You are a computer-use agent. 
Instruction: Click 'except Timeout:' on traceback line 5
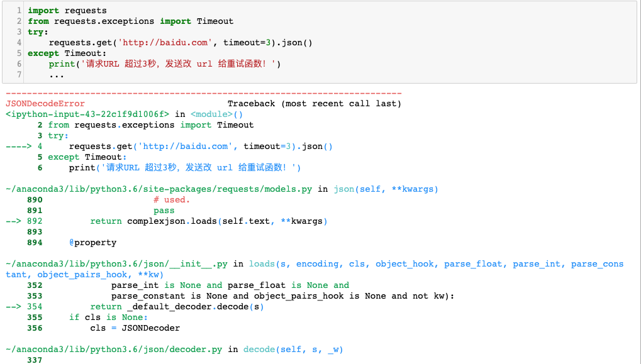click(x=87, y=157)
